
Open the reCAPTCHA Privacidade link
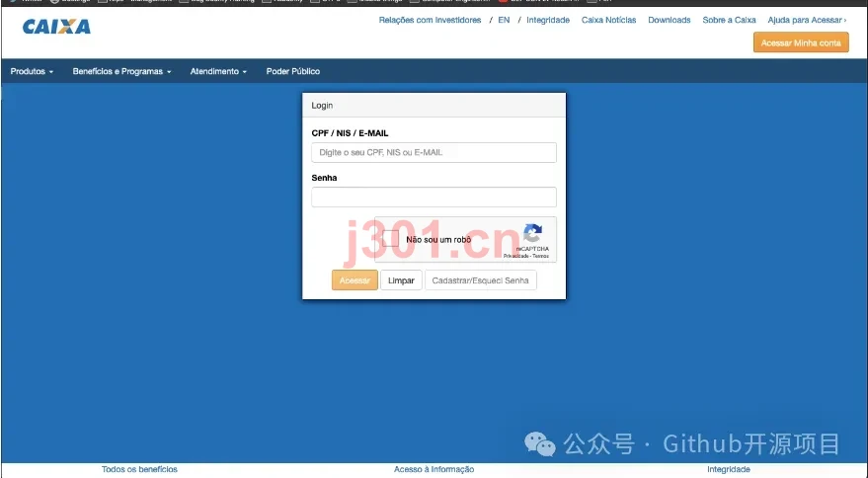pyautogui.click(x=515, y=256)
